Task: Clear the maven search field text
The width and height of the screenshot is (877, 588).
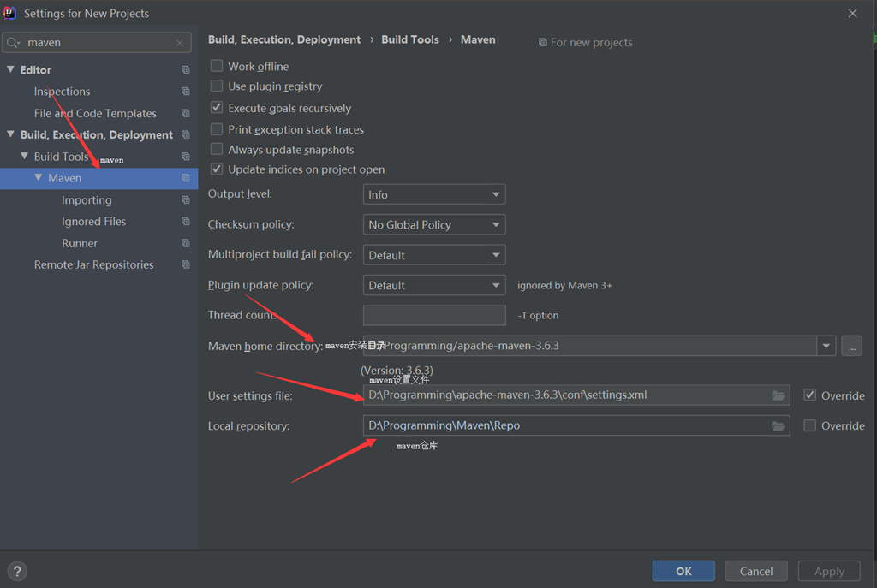Action: pos(180,43)
